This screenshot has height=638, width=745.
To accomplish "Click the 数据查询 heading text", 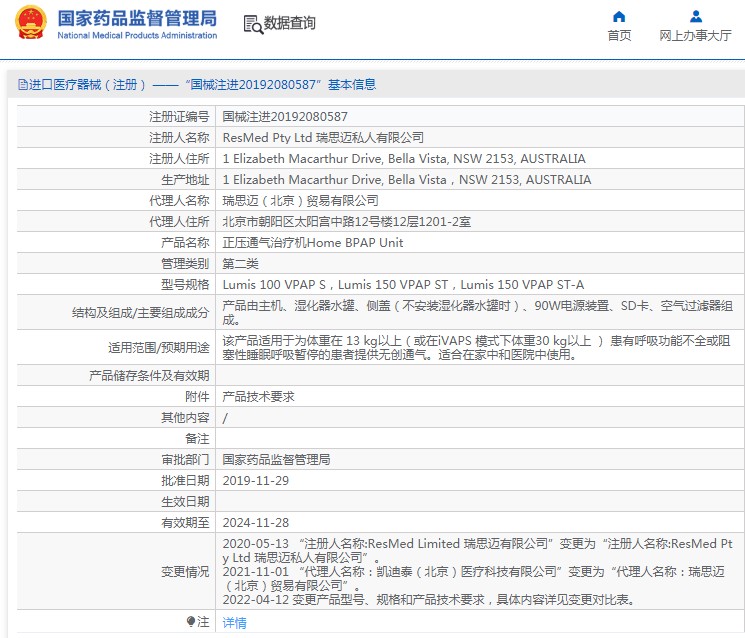I will pos(289,23).
